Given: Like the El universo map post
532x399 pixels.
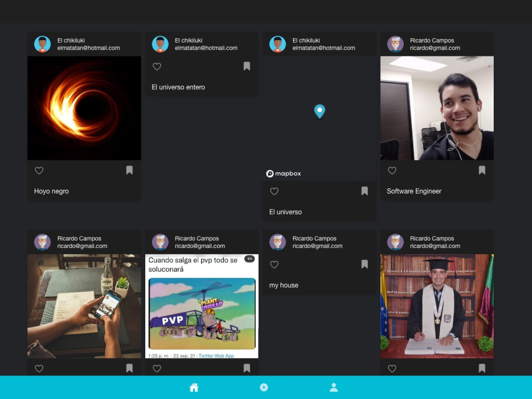Looking at the screenshot, I should (x=274, y=192).
